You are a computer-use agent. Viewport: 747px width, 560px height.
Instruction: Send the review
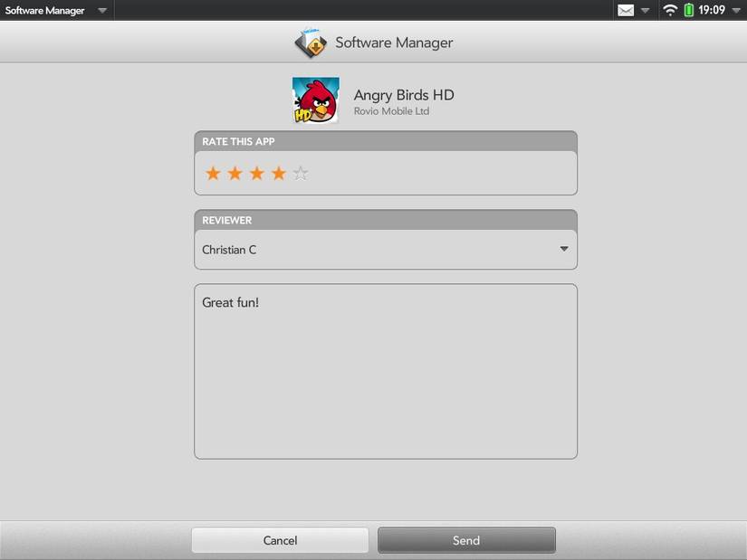tap(466, 540)
